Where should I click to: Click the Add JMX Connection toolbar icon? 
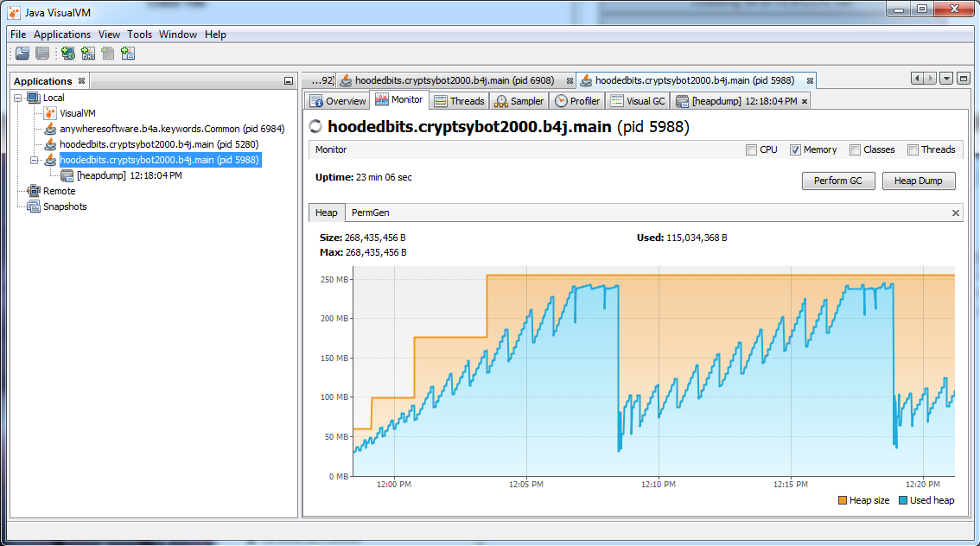coord(88,54)
